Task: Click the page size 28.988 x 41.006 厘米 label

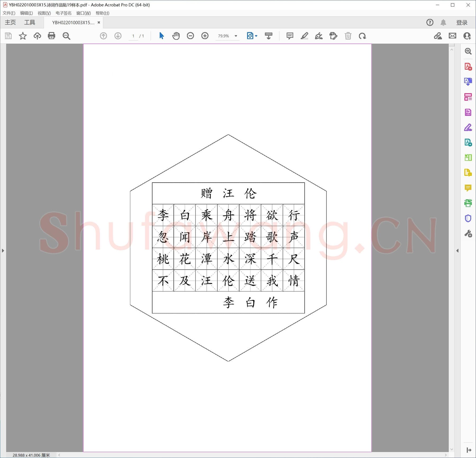Action: click(31, 455)
